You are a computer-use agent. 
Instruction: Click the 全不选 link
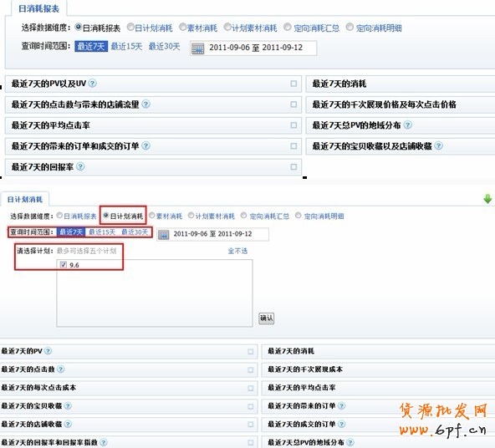pyautogui.click(x=237, y=251)
